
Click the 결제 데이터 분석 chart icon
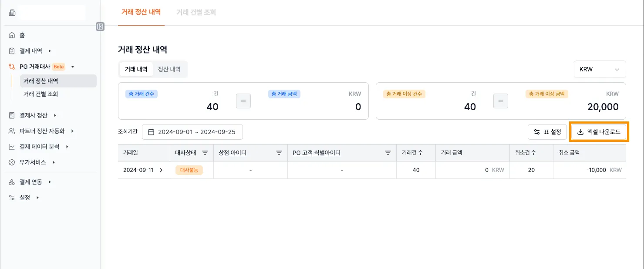[x=12, y=147]
